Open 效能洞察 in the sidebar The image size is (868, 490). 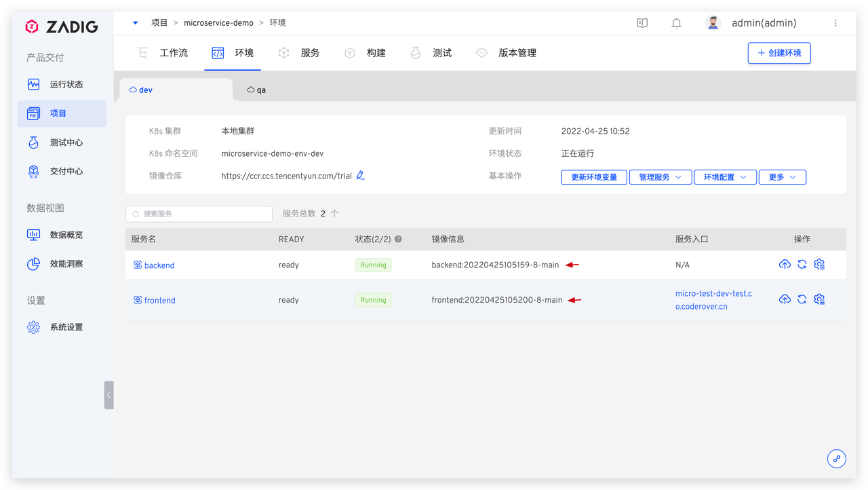click(62, 264)
